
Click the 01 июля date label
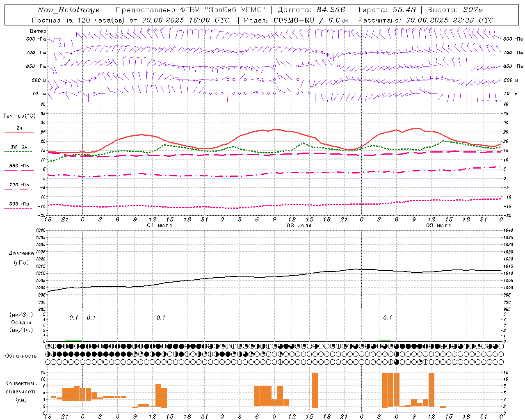[160, 226]
